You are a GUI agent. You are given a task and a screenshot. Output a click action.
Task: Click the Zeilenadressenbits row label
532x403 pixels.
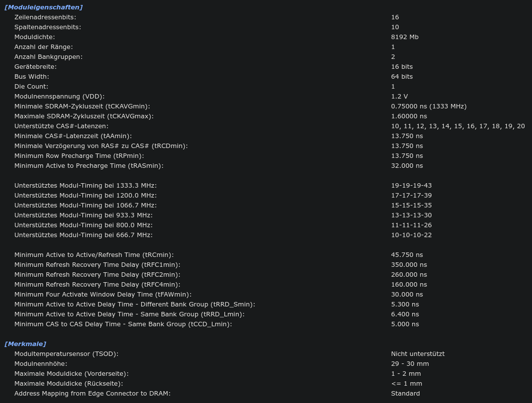45,17
